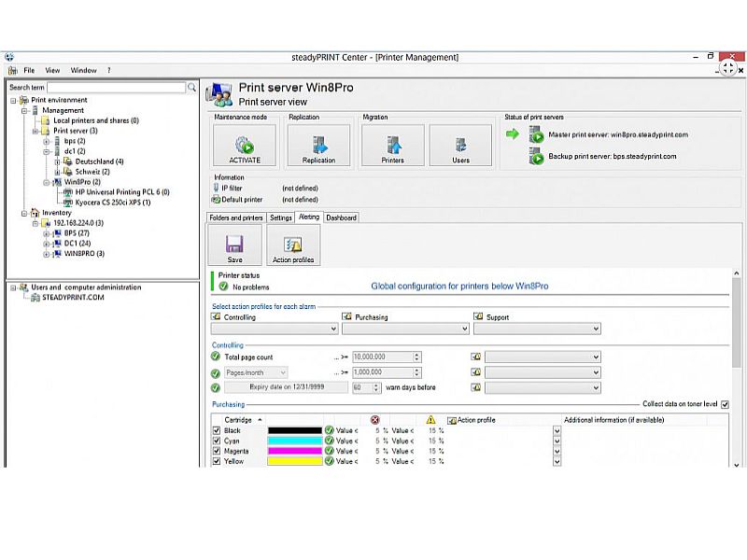Start Printers migration
Screen dimensions: 747x560
[x=392, y=145]
